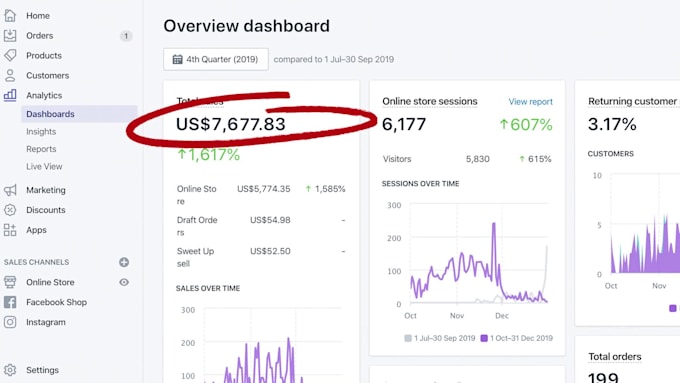The image size is (680, 383).
Task: Open the Instagram channel icon
Action: (10, 322)
